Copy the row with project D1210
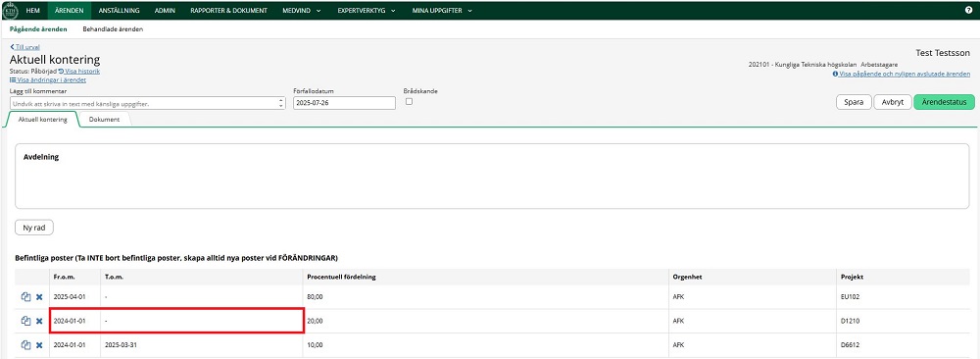Screen dimensions: 980x359 pos(25,320)
